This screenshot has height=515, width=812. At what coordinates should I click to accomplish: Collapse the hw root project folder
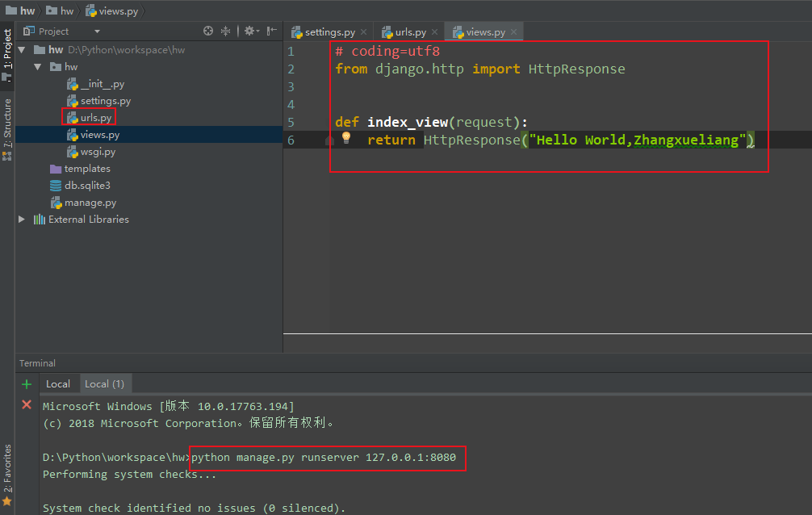coord(22,50)
